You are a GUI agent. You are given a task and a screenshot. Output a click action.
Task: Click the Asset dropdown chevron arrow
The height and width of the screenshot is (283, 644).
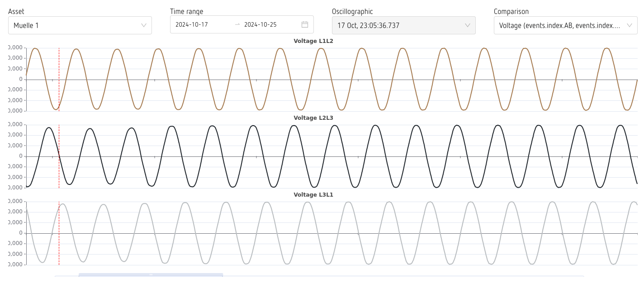144,25
